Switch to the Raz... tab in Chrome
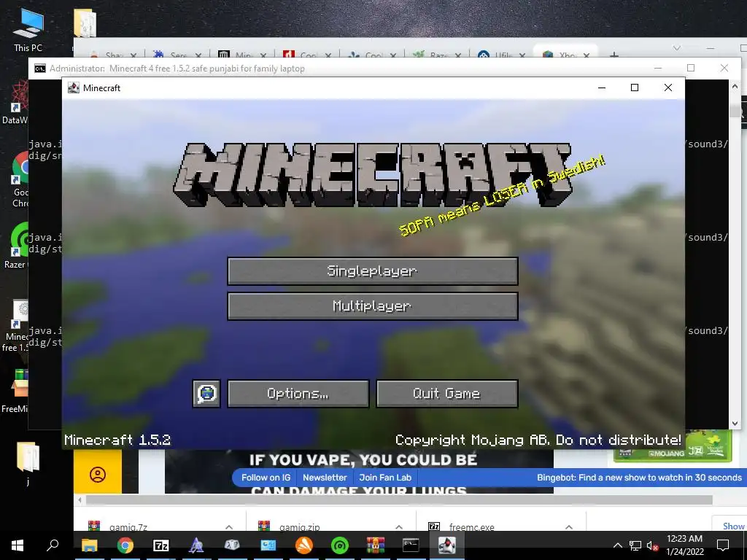This screenshot has width=747, height=560. point(438,55)
